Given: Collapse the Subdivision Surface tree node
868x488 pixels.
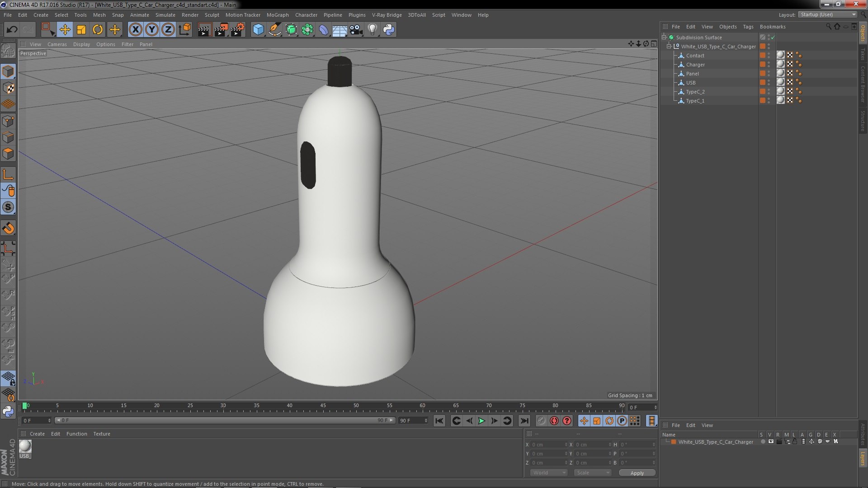Looking at the screenshot, I should pyautogui.click(x=664, y=38).
